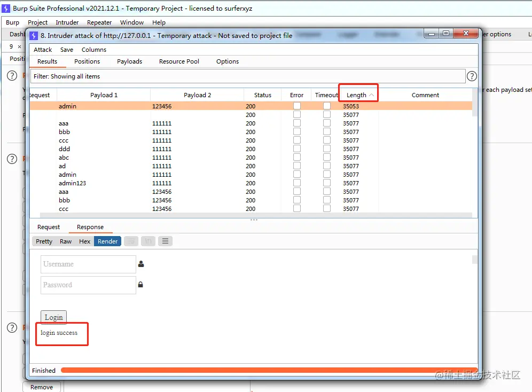Select the Response tab in message viewer

(90, 227)
